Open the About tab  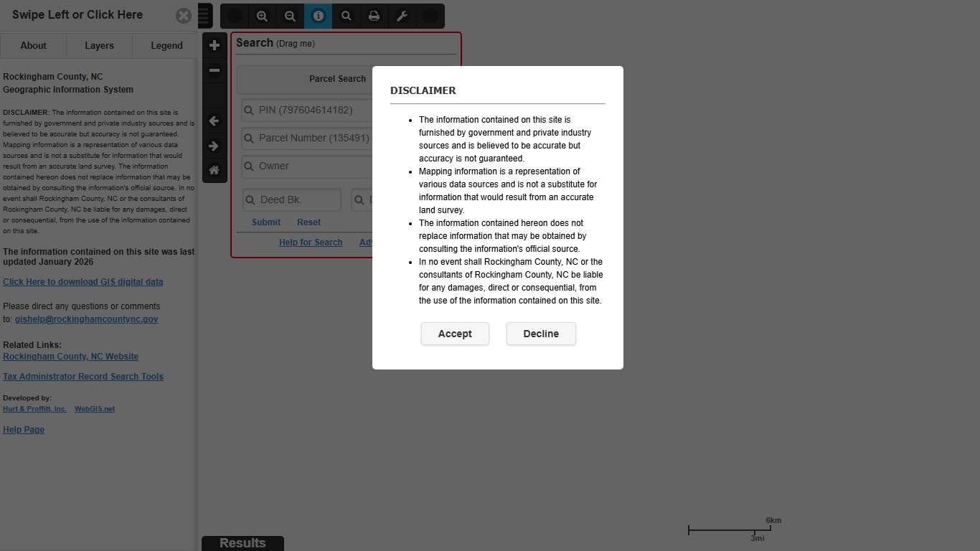(33, 45)
